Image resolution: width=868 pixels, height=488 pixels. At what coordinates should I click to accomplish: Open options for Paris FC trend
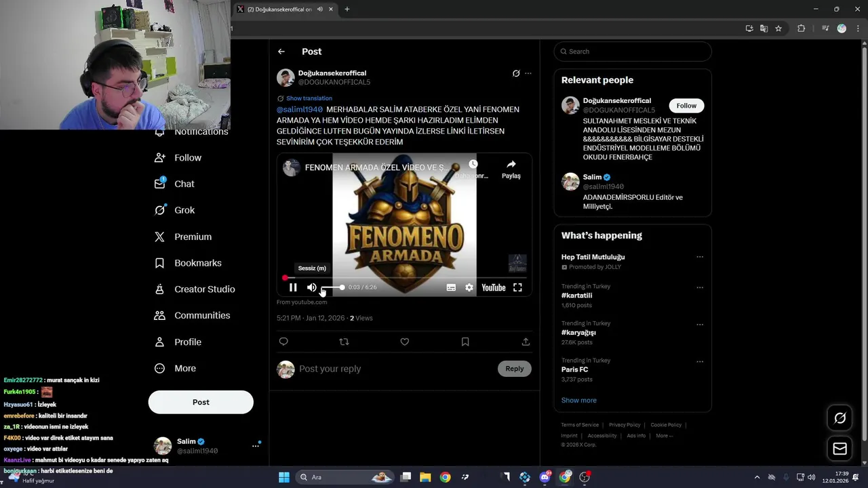(x=700, y=362)
